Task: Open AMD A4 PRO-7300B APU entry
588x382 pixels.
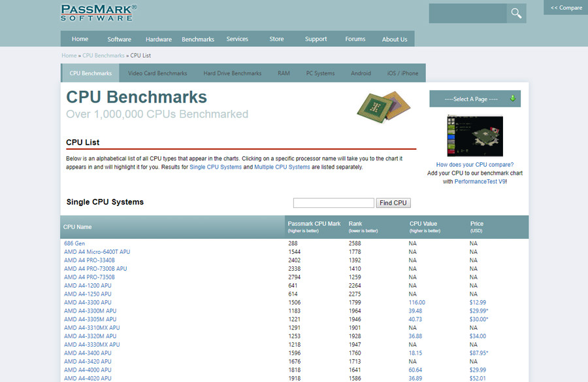Action: click(95, 269)
